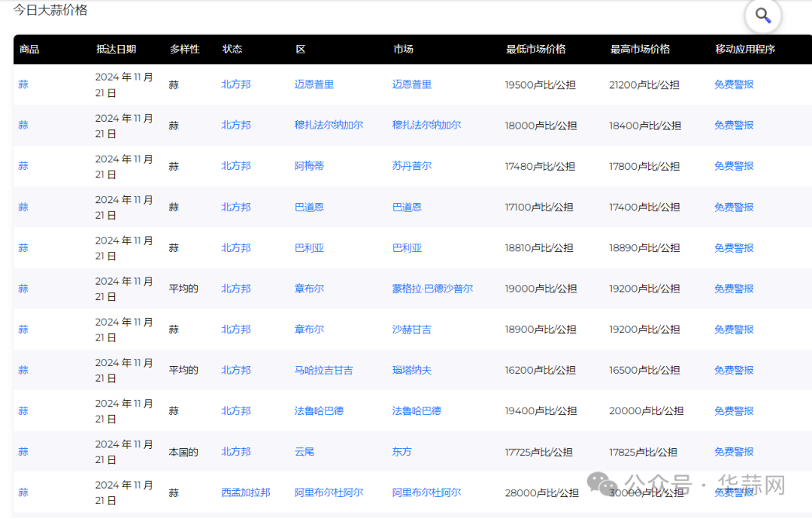Image resolution: width=812 pixels, height=518 pixels.
Task: Open the 巴利亚 district link
Action: pos(309,248)
